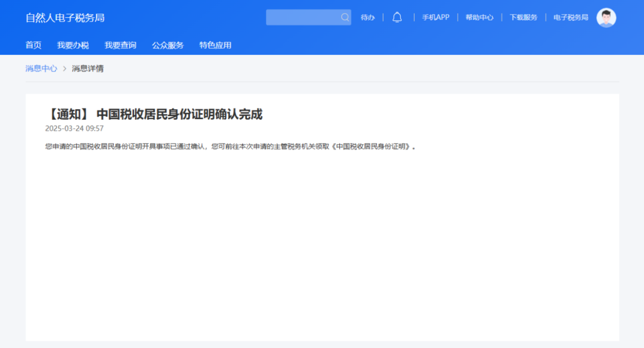
Task: Select the 公众服务 menu item
Action: click(168, 45)
